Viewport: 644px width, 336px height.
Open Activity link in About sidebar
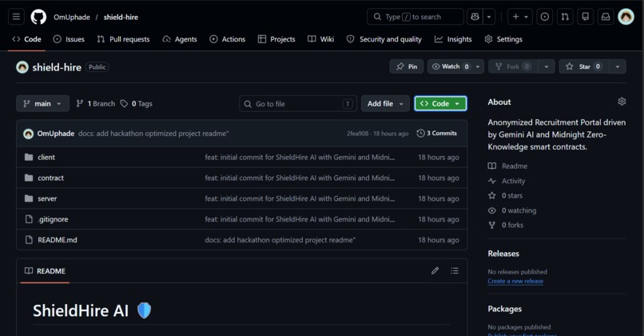pyautogui.click(x=507, y=181)
